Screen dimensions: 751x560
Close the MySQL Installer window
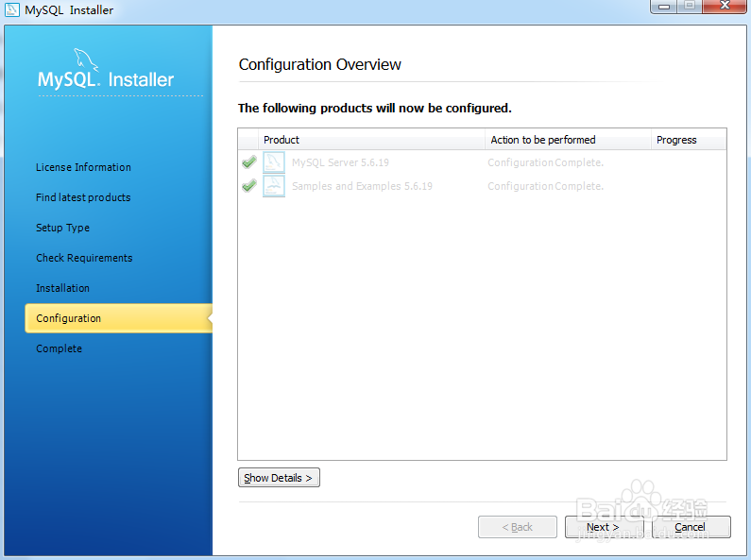725,7
